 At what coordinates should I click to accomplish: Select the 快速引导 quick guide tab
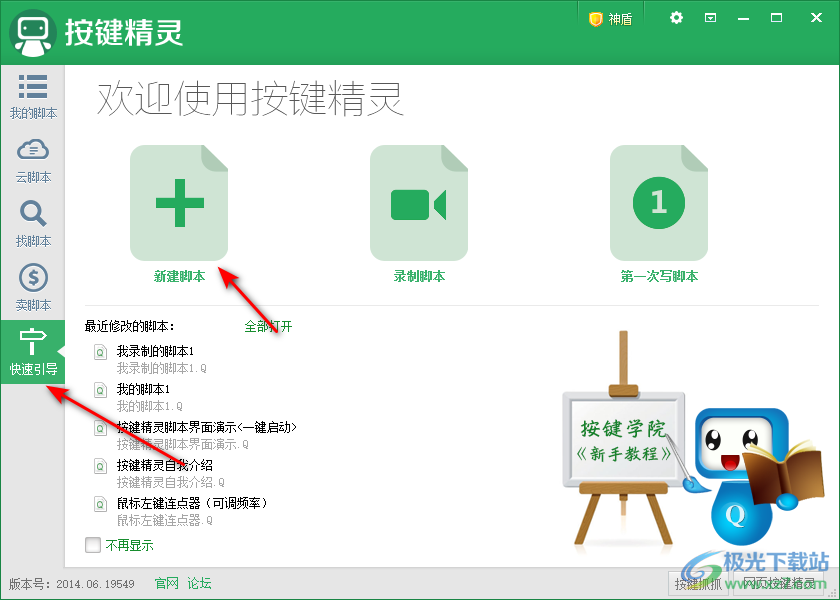pos(33,351)
